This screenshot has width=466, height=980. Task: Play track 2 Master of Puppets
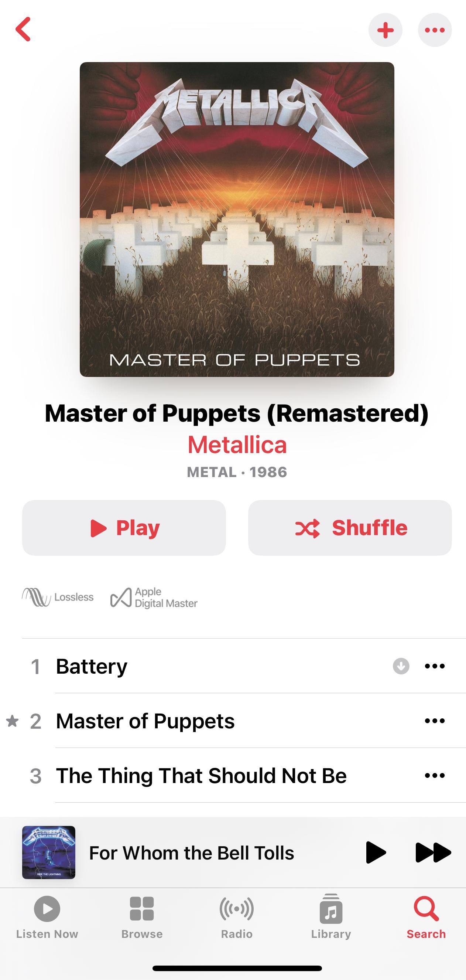(145, 721)
